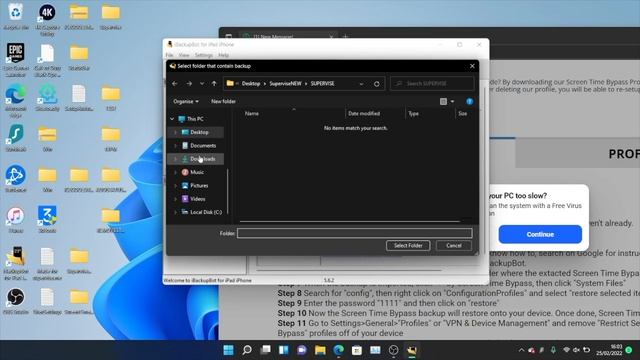Select Pictures in the navigation tree
Viewport: 640px width, 360px height.
199,186
